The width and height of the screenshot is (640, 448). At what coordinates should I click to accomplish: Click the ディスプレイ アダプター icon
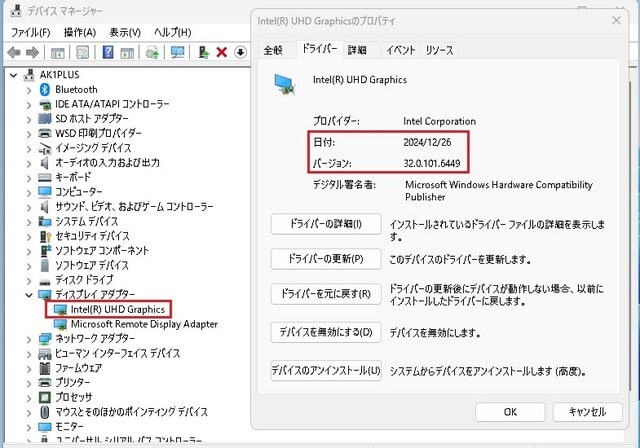[44, 295]
